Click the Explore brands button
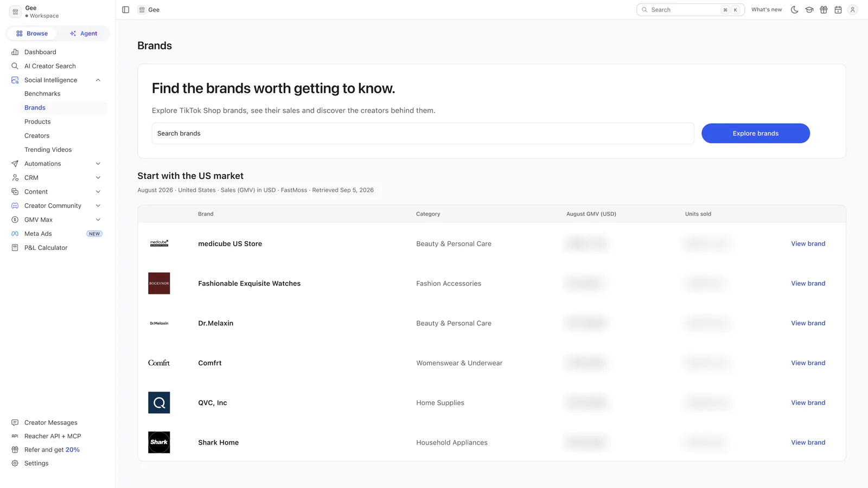This screenshot has width=868, height=488. (756, 133)
